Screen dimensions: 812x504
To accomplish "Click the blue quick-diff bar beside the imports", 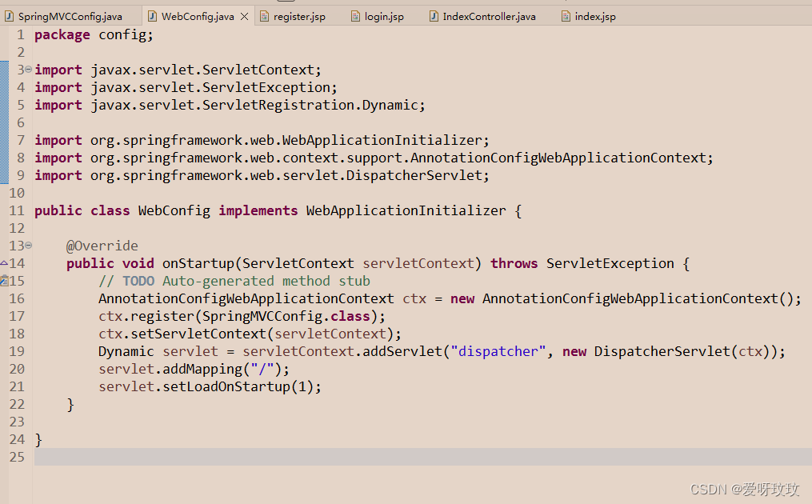I will click(x=4, y=120).
